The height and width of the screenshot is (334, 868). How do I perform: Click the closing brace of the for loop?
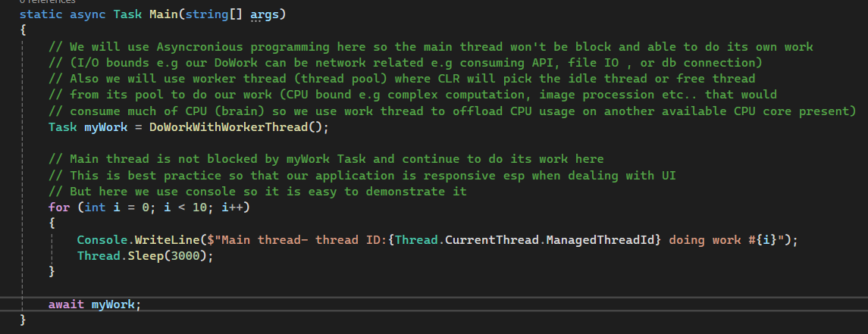52,271
